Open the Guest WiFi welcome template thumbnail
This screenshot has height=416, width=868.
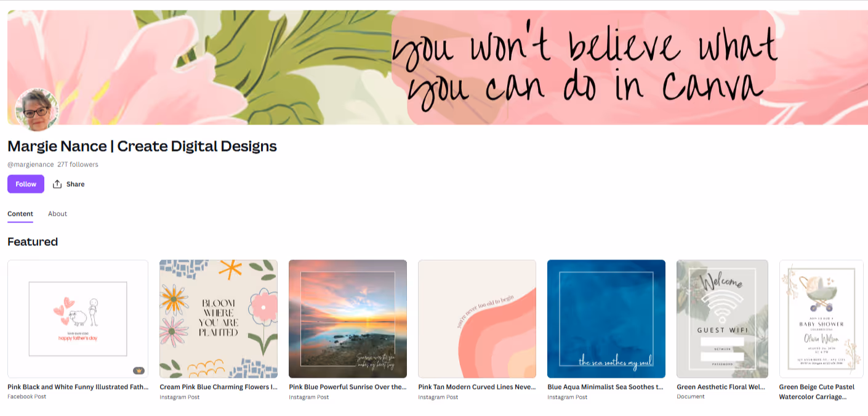click(722, 319)
